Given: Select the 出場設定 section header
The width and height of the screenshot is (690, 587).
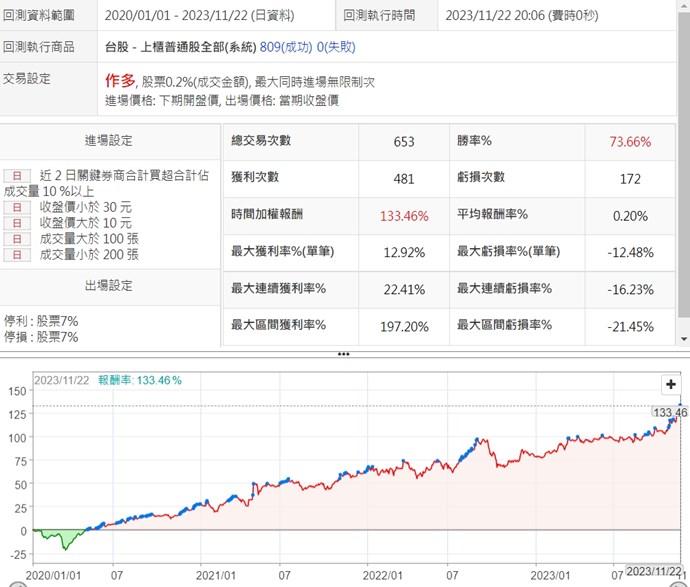Looking at the screenshot, I should [109, 286].
